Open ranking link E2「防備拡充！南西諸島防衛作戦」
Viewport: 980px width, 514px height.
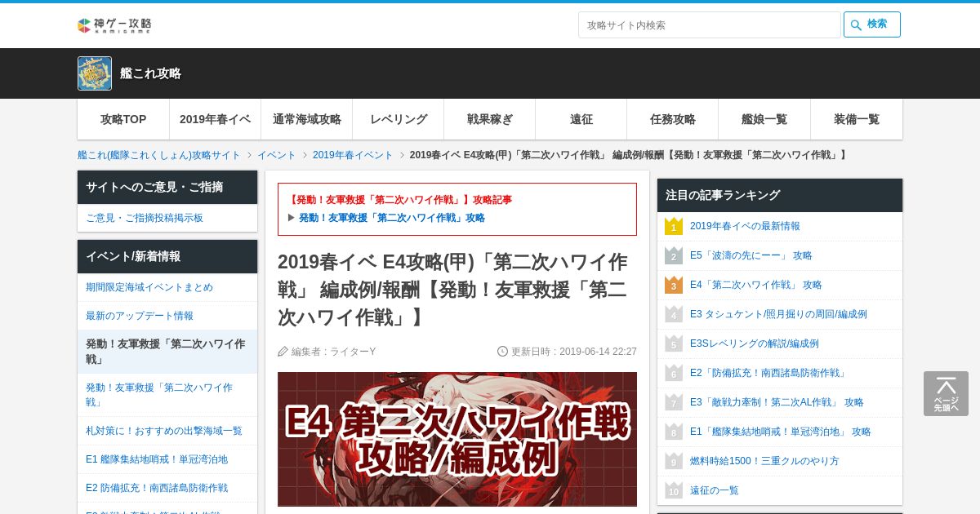pos(769,373)
